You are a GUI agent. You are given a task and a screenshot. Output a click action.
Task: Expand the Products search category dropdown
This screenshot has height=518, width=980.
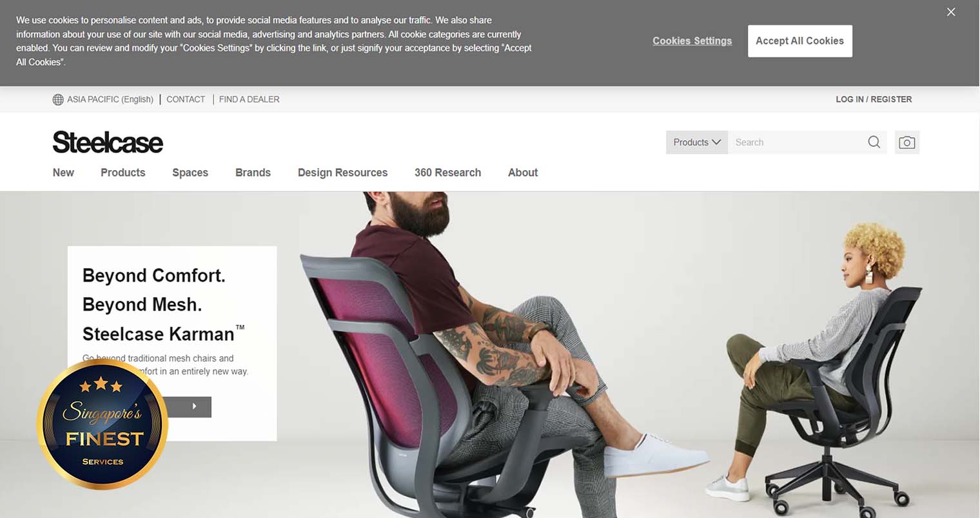coord(697,142)
